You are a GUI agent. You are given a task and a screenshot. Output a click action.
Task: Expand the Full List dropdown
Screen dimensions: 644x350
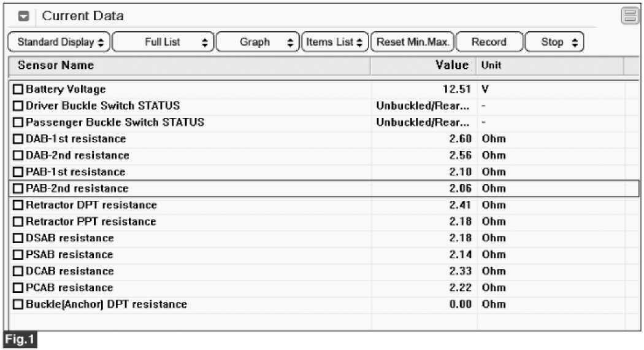pyautogui.click(x=163, y=42)
